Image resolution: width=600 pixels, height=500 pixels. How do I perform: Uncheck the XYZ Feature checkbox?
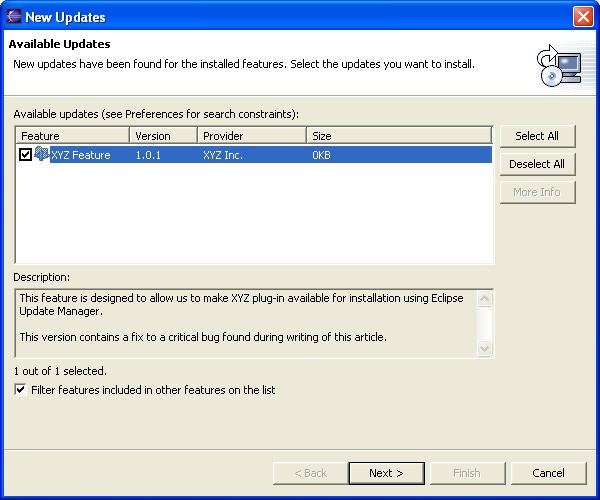click(25, 155)
